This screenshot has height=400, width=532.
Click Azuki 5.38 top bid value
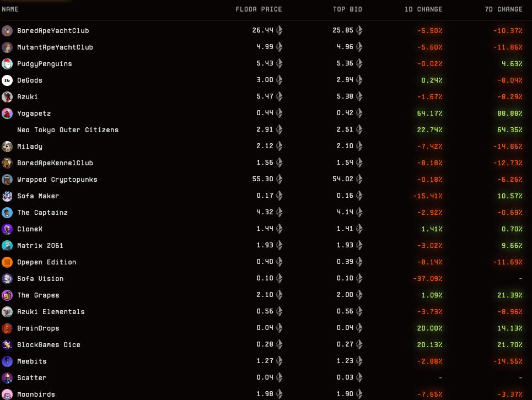click(x=345, y=96)
